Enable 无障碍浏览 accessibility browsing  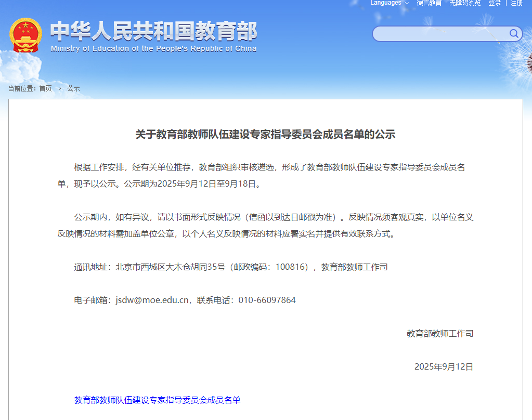pos(465,3)
